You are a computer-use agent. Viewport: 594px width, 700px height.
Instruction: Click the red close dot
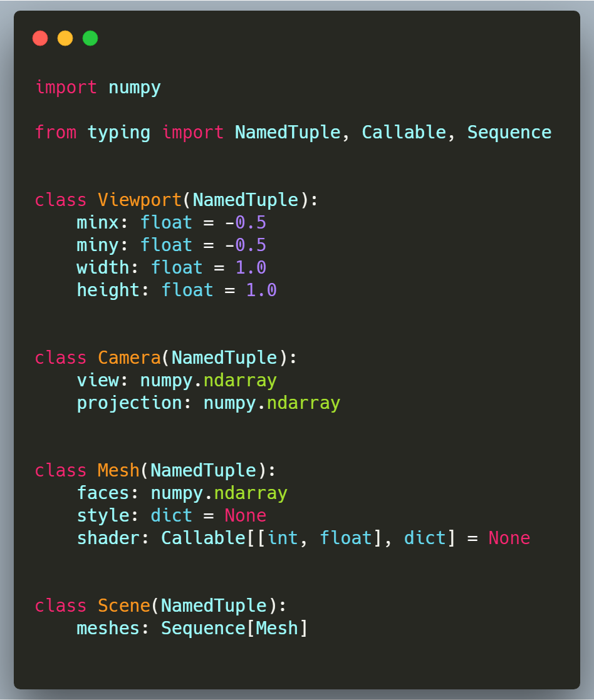coord(40,38)
